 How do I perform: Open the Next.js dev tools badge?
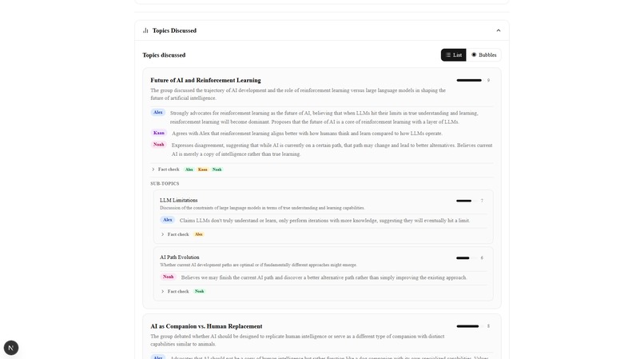tap(11, 348)
